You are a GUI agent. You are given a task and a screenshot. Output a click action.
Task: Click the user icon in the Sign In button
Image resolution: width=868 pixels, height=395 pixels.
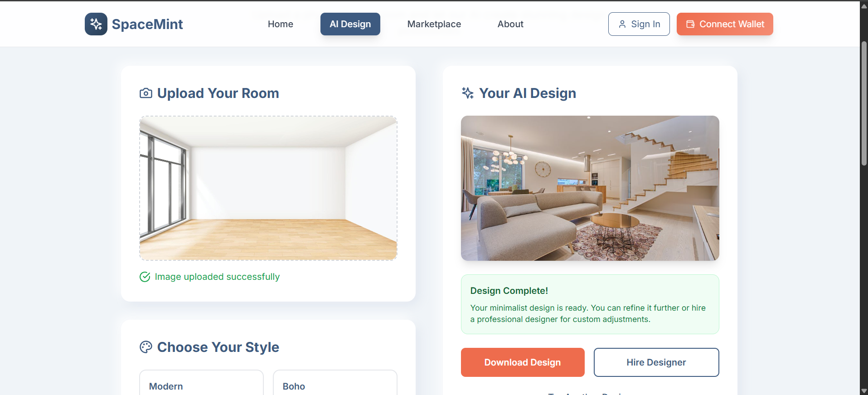[622, 24]
